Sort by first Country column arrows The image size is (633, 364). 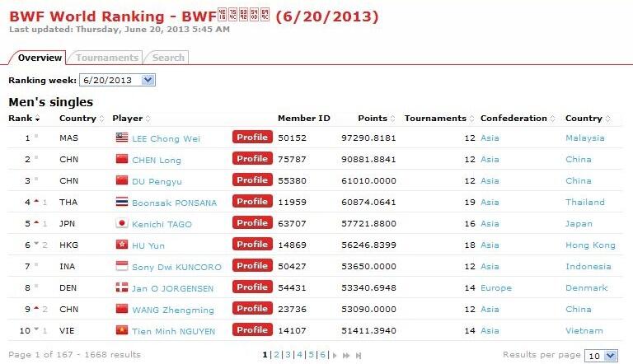click(x=101, y=119)
